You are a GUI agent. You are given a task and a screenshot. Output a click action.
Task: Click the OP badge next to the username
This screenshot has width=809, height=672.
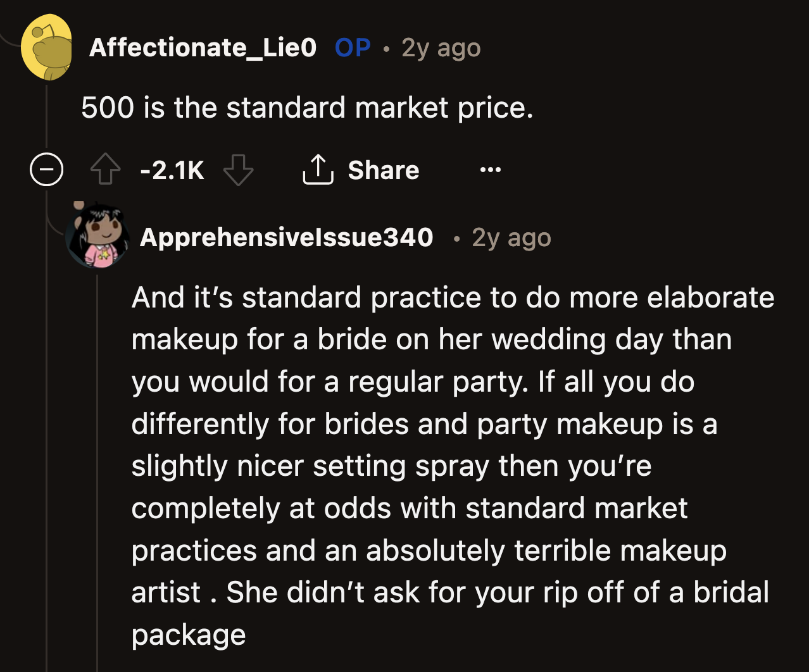(x=352, y=47)
